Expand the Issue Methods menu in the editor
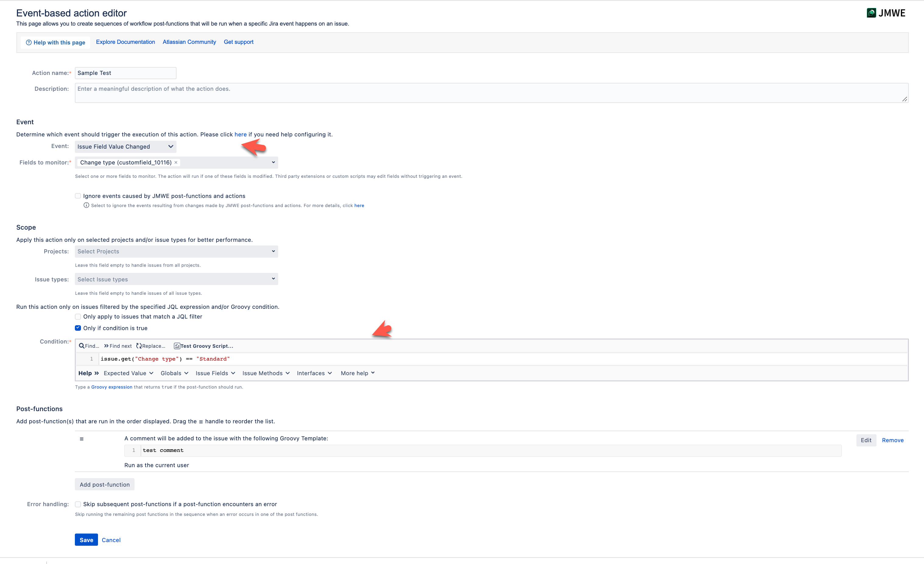Screen dimensions: 924x564 tap(266, 373)
